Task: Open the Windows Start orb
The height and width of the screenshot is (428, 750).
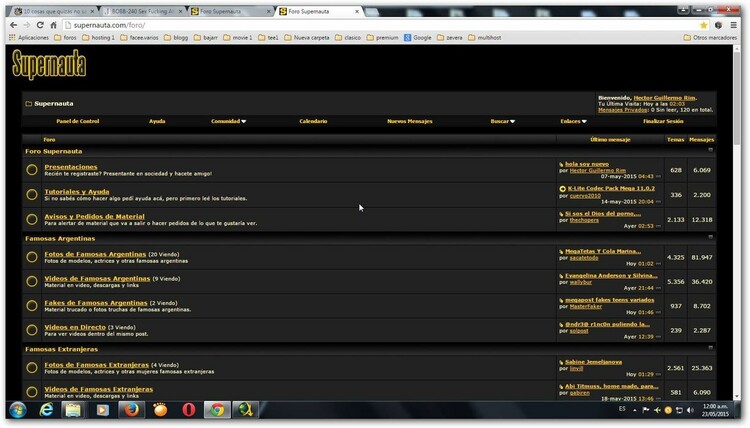Action: pos(18,410)
